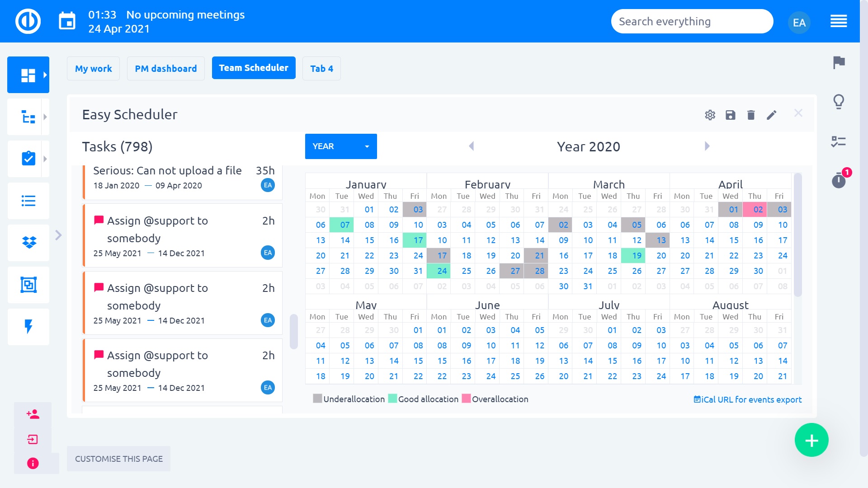Open the Dropbox module in the left sidebar
Screen dimensions: 868x488
coord(28,243)
